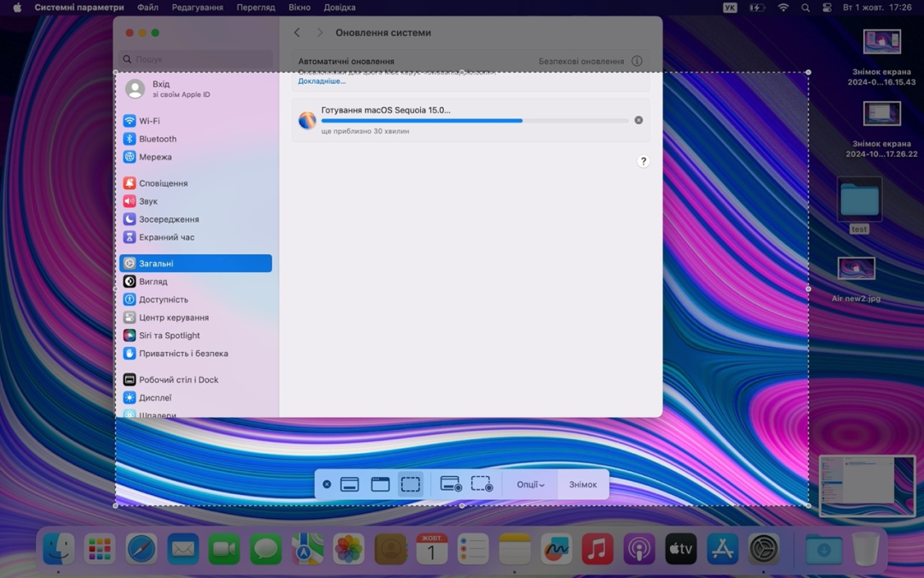Click the macOS Sequoia preparation progress bar
The image size is (924, 578).
click(475, 121)
